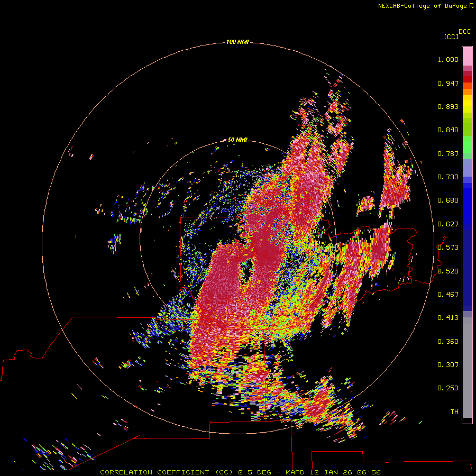The width and height of the screenshot is (476, 476).
Task: Click the 0.360 legend value
Action: tap(448, 342)
